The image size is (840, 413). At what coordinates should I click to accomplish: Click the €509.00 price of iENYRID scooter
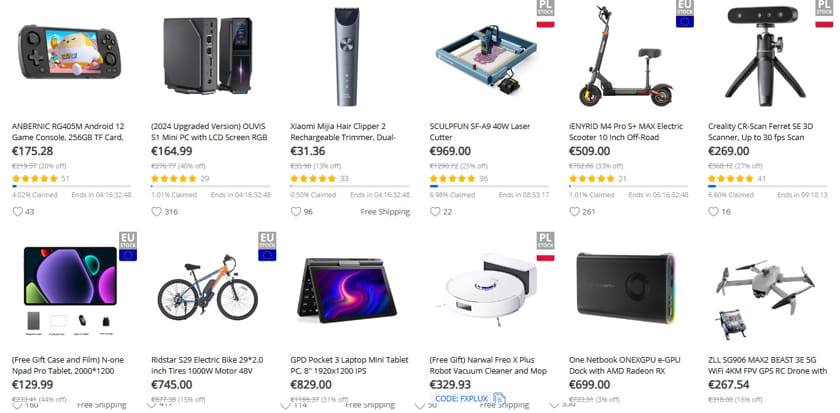[x=589, y=152]
